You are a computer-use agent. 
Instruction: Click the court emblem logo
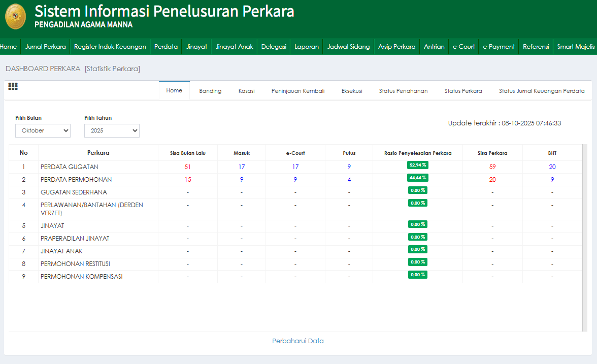[x=15, y=16]
